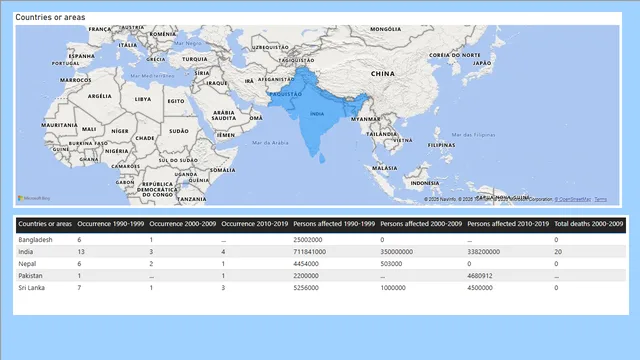The width and height of the screenshot is (640, 360).
Task: Click the 4680912 cell in Pakistan row
Action: tap(480, 276)
